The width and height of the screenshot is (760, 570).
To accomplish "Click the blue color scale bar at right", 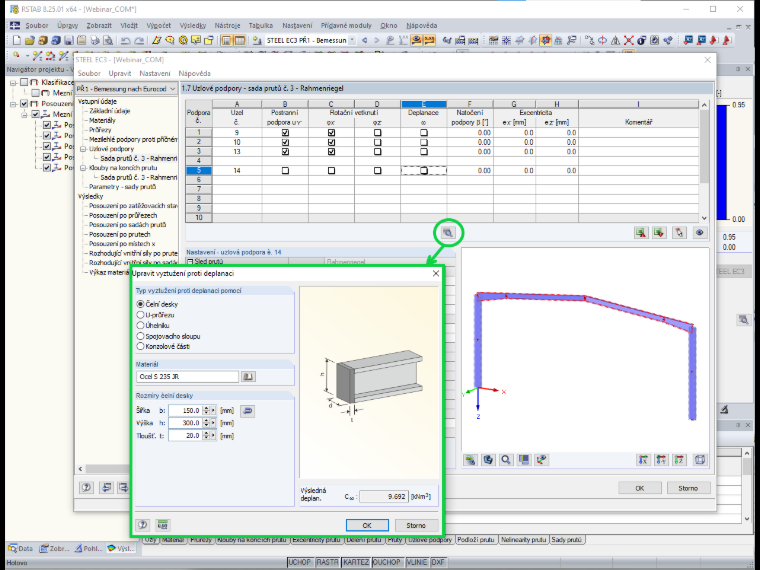I will [x=722, y=162].
